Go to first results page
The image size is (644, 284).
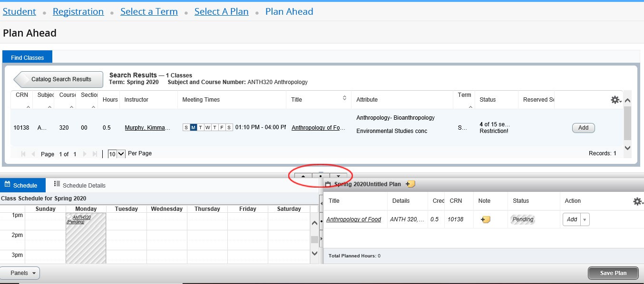pos(23,154)
